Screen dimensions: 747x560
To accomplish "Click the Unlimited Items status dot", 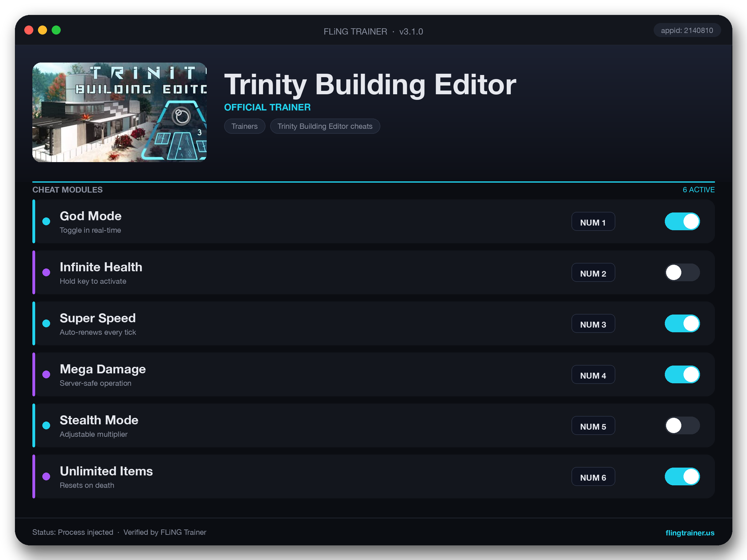I will click(x=46, y=476).
